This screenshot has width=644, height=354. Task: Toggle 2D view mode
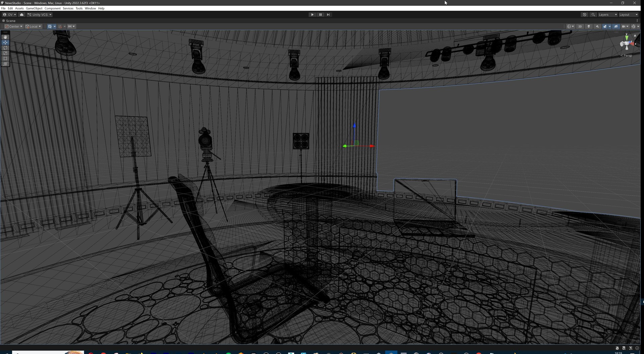[580, 27]
